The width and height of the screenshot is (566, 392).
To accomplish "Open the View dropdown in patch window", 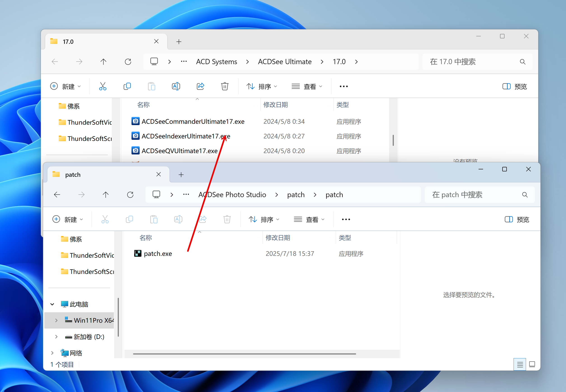I will click(x=309, y=219).
